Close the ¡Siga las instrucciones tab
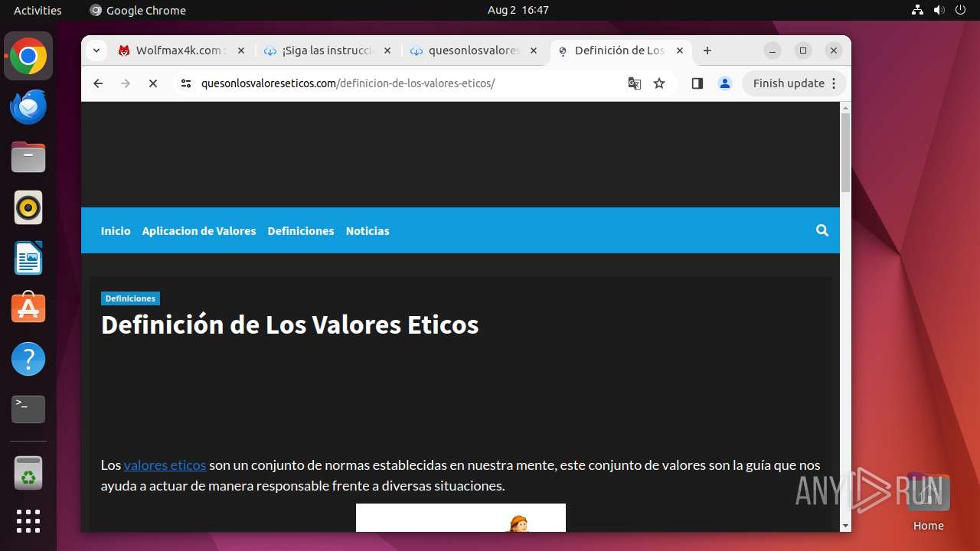Image resolution: width=980 pixels, height=551 pixels. point(387,51)
